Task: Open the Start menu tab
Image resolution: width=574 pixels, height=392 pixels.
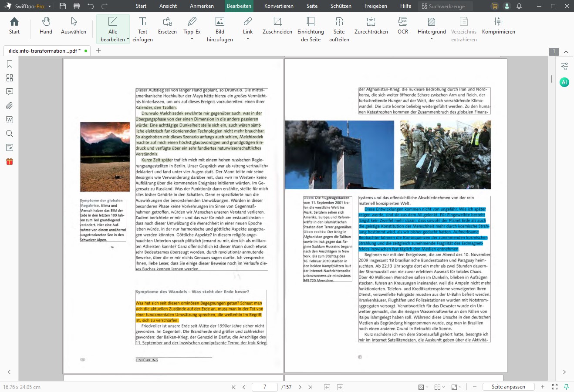Action: (x=141, y=6)
